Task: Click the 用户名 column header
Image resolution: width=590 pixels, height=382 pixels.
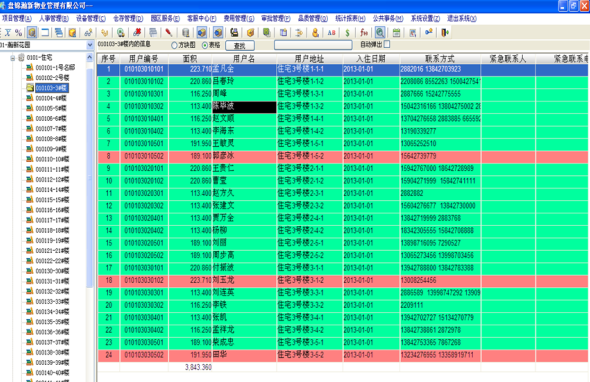Action: point(244,59)
